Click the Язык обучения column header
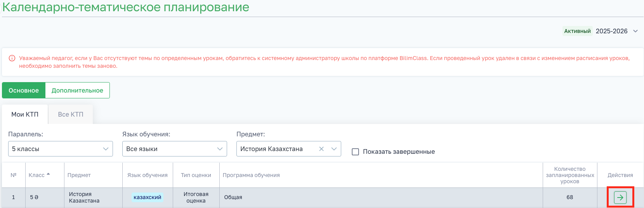Viewport: 644px width, 208px height. tap(148, 175)
